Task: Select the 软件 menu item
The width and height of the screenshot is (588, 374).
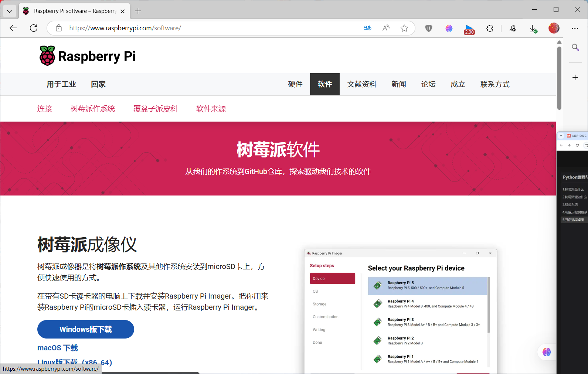Action: 325,84
